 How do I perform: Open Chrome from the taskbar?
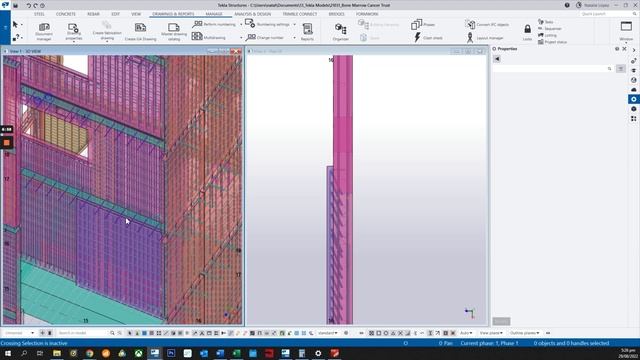89,353
